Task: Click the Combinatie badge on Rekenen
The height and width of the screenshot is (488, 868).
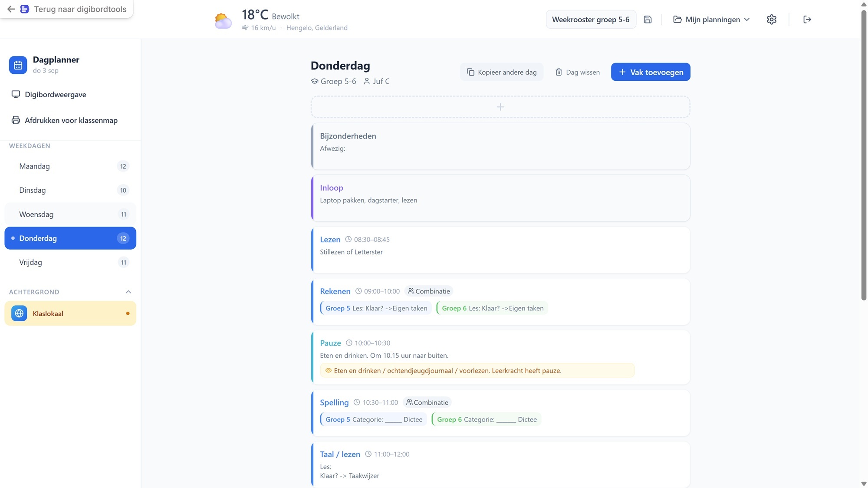Action: (x=429, y=291)
